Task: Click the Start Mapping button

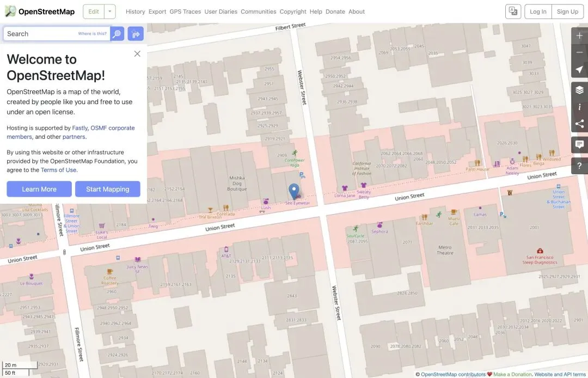Action: (108, 189)
